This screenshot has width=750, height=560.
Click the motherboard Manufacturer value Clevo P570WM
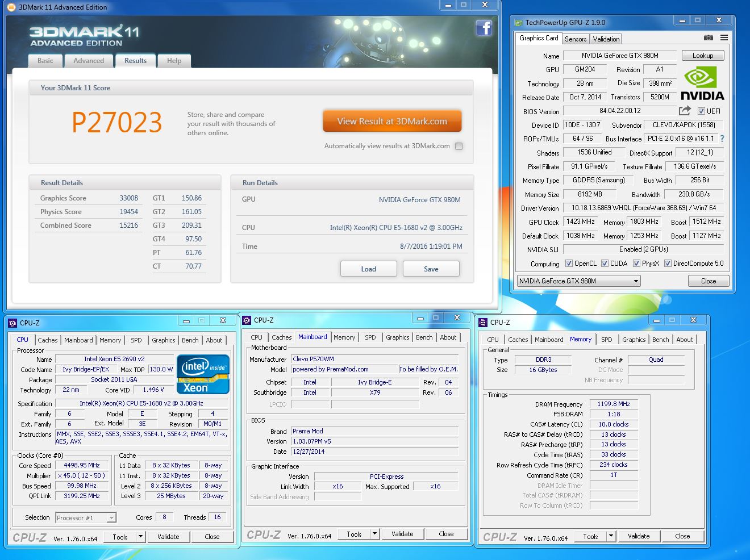point(375,359)
